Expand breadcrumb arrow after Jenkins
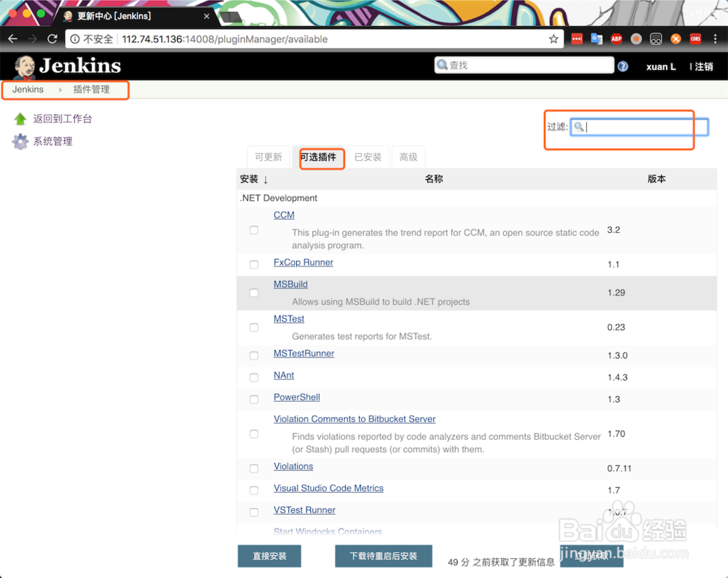The image size is (728, 578). point(60,90)
